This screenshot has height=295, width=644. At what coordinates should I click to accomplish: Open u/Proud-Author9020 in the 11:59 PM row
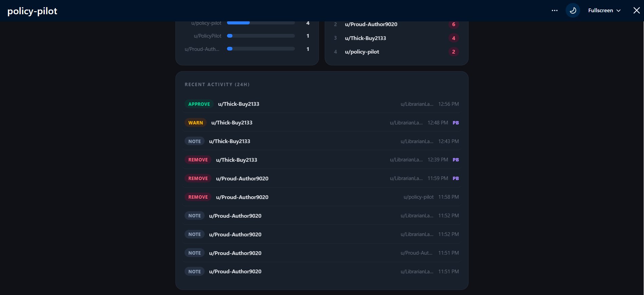point(242,178)
